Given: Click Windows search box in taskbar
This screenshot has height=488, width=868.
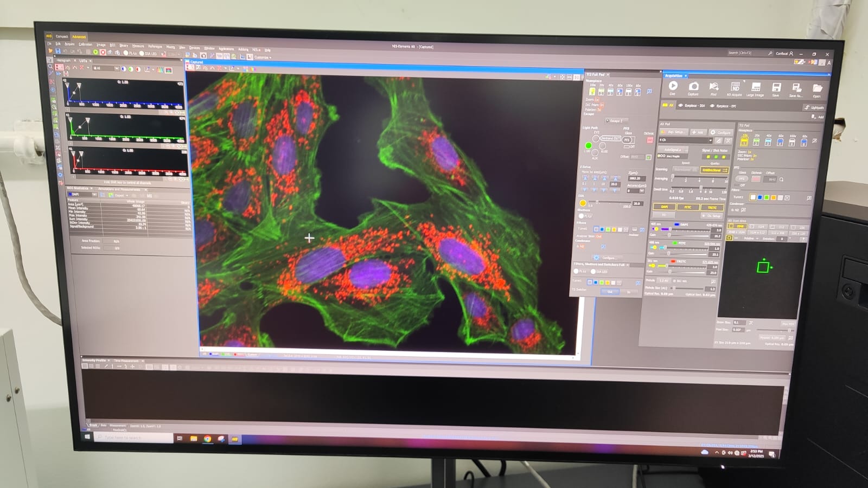Looking at the screenshot, I should (135, 437).
